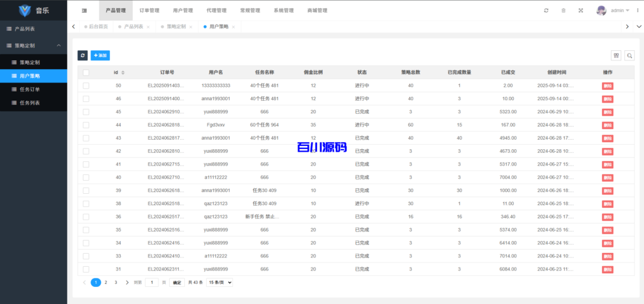Click the blue 添加 button
644x304 pixels.
(100, 55)
